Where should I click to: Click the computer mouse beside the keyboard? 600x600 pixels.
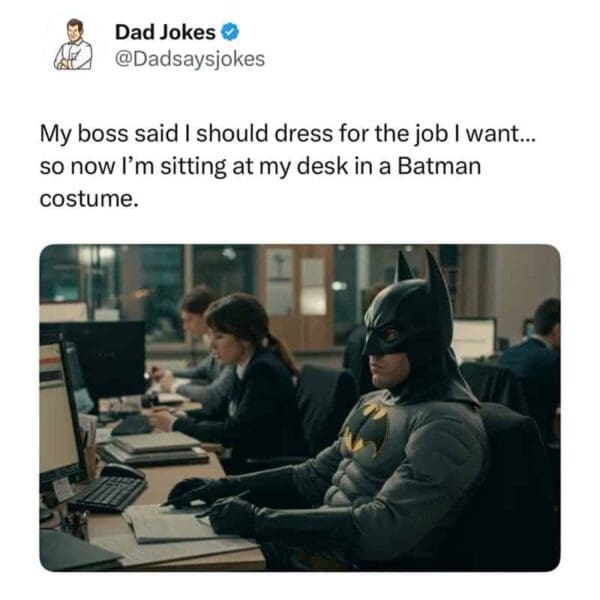[x=122, y=471]
